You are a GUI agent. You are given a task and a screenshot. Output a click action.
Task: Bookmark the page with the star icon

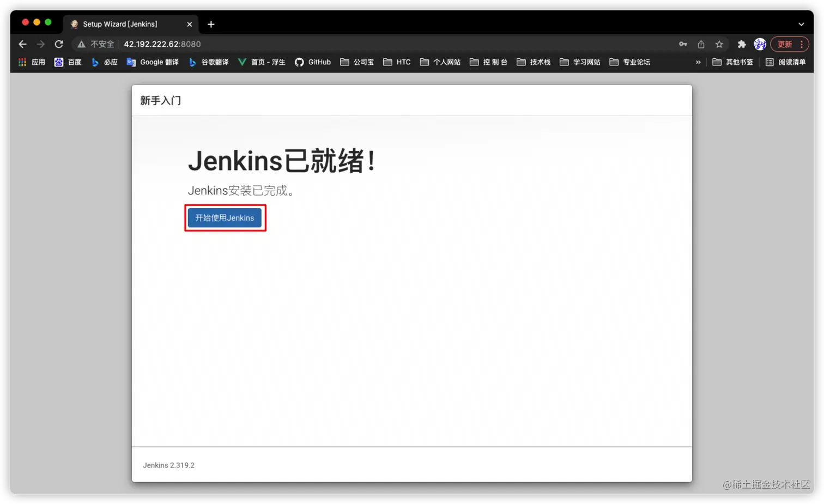pos(719,44)
